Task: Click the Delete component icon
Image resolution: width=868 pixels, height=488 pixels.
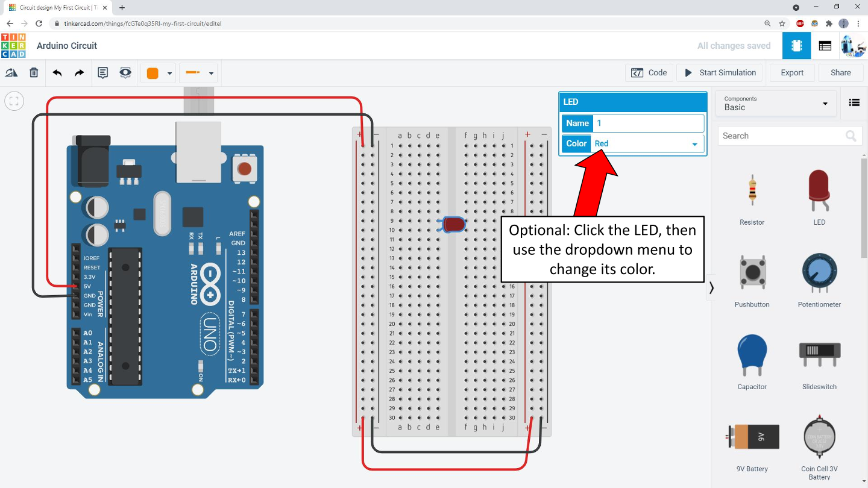Action: pos(34,72)
